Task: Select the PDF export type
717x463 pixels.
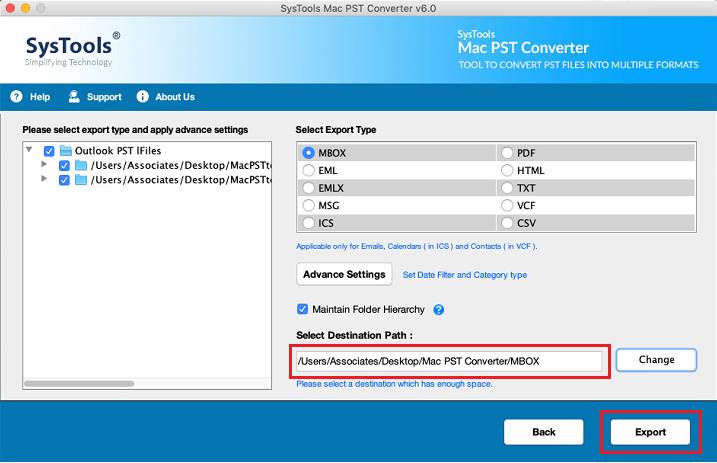Action: pos(507,153)
